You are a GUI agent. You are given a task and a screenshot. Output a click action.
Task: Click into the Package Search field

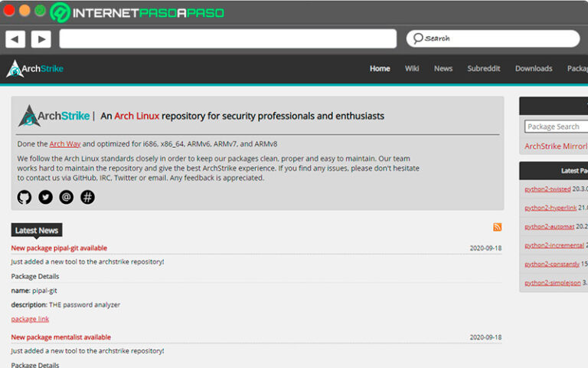556,127
